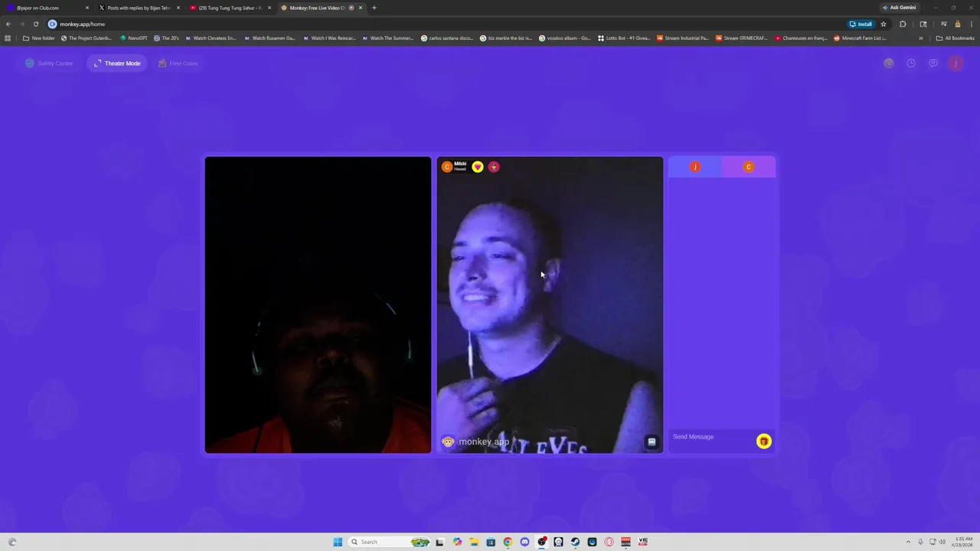
Task: Click your own dark webcam video
Action: (318, 305)
